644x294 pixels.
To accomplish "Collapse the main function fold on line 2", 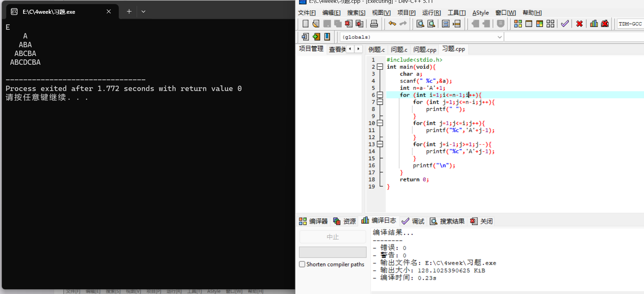I will coord(380,67).
